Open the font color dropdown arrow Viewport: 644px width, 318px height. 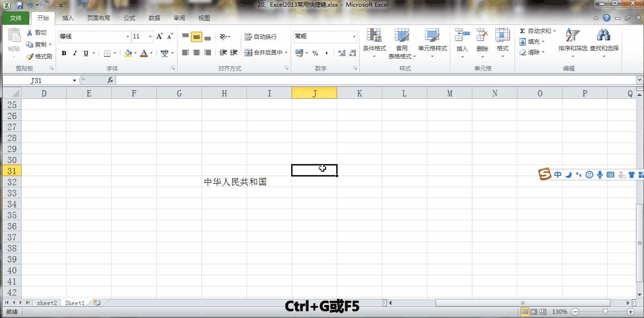pyautogui.click(x=150, y=53)
